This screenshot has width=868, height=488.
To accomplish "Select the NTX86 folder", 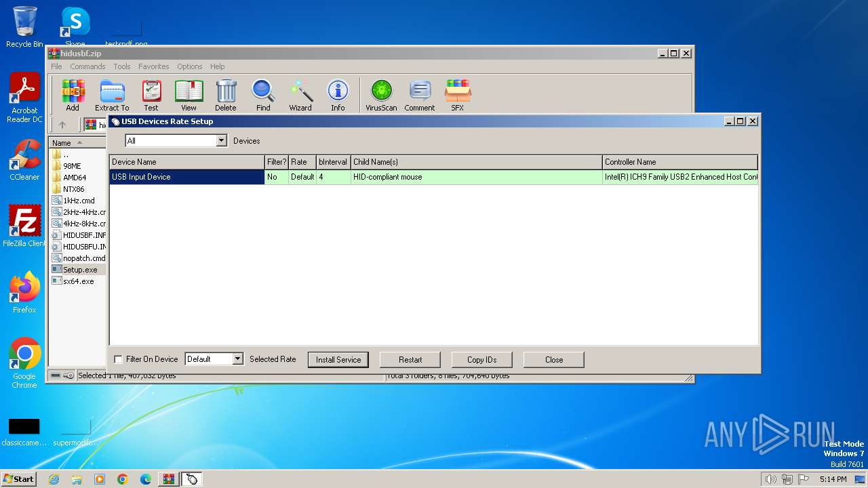I will [73, 189].
